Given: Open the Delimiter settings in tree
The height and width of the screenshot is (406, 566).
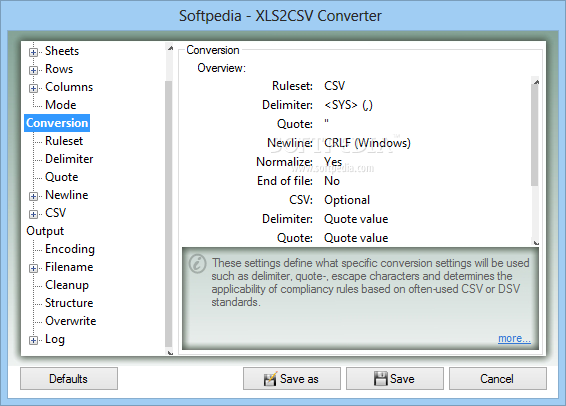Looking at the screenshot, I should [x=69, y=159].
